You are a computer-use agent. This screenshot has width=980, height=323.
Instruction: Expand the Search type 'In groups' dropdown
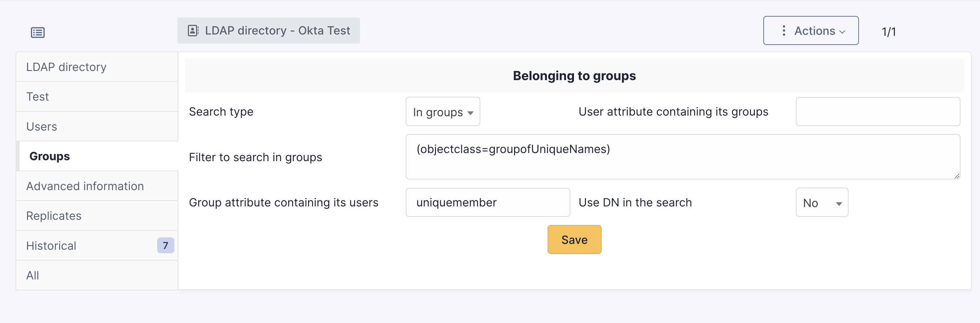coord(442,112)
